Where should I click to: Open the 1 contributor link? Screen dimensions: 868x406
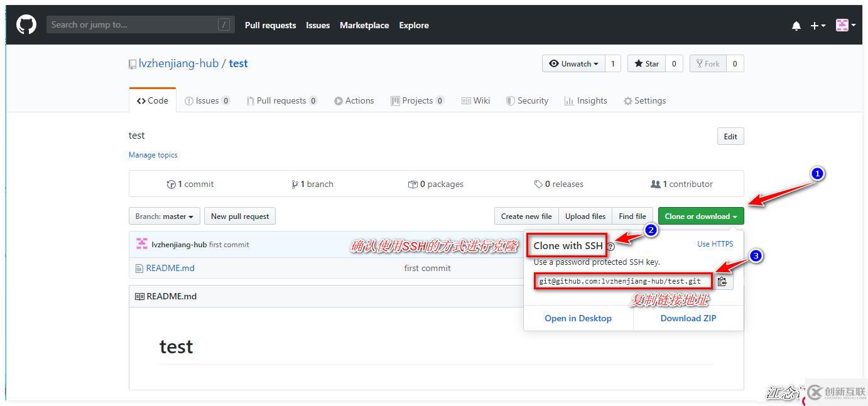click(681, 184)
